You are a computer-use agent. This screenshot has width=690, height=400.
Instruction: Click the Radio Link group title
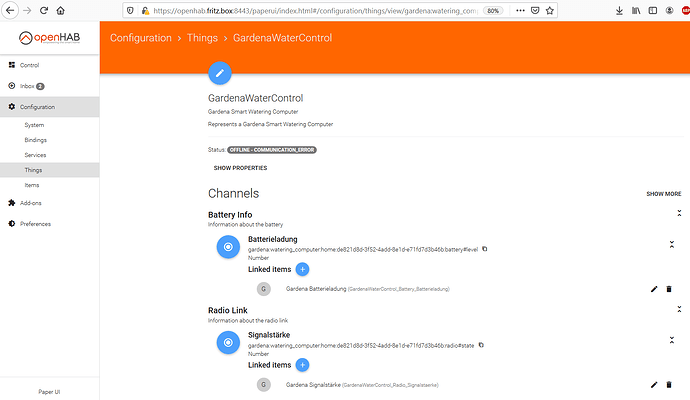(x=228, y=310)
